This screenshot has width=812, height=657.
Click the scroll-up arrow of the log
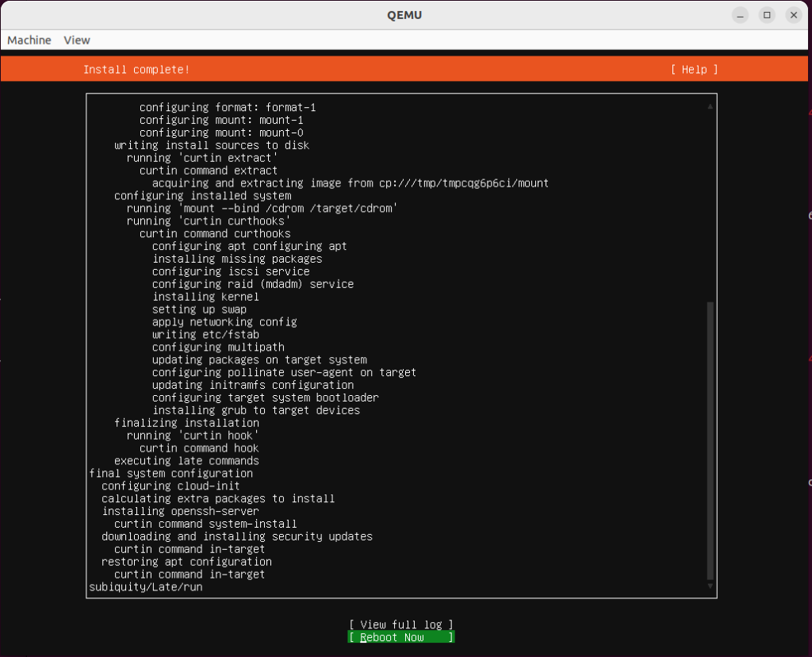pyautogui.click(x=710, y=106)
